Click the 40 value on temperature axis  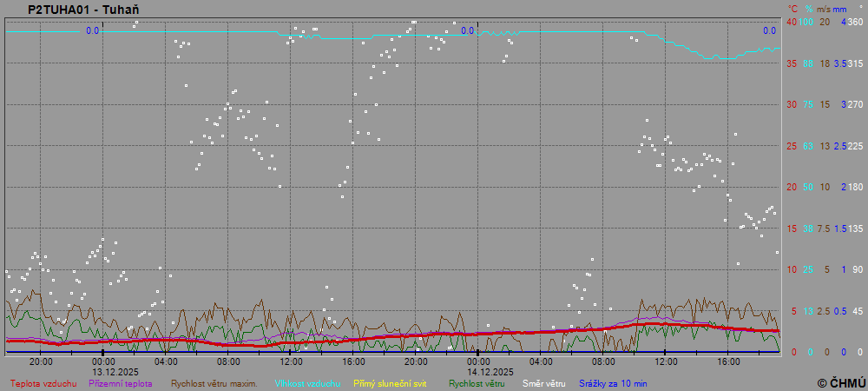791,22
